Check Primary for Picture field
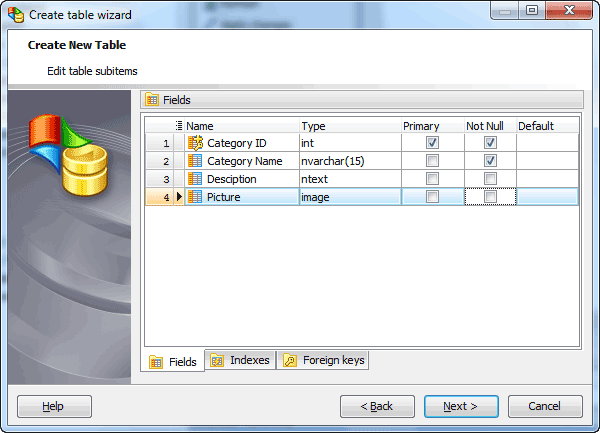The width and height of the screenshot is (600, 433). [x=432, y=197]
